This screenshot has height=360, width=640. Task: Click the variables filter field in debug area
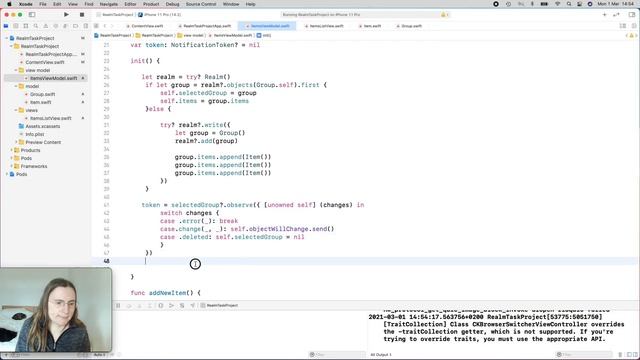point(337,355)
